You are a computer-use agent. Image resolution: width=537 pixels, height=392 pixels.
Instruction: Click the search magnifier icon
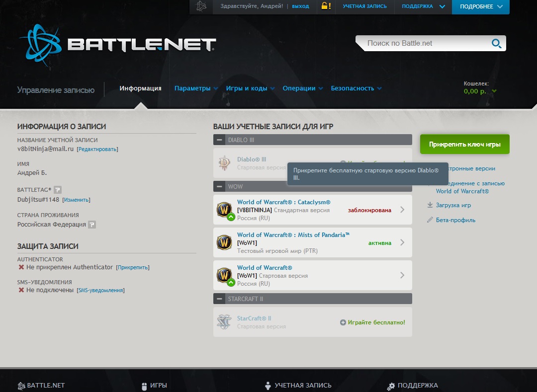click(496, 43)
